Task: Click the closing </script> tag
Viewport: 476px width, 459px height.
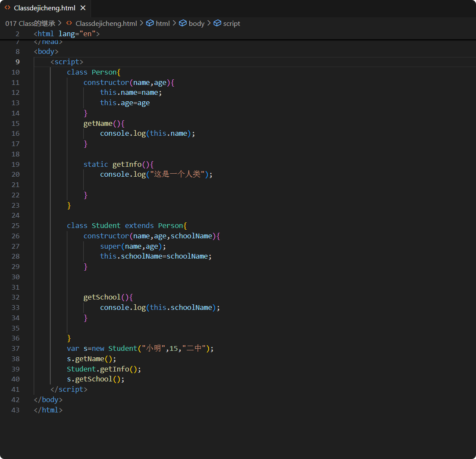Action: tap(69, 389)
